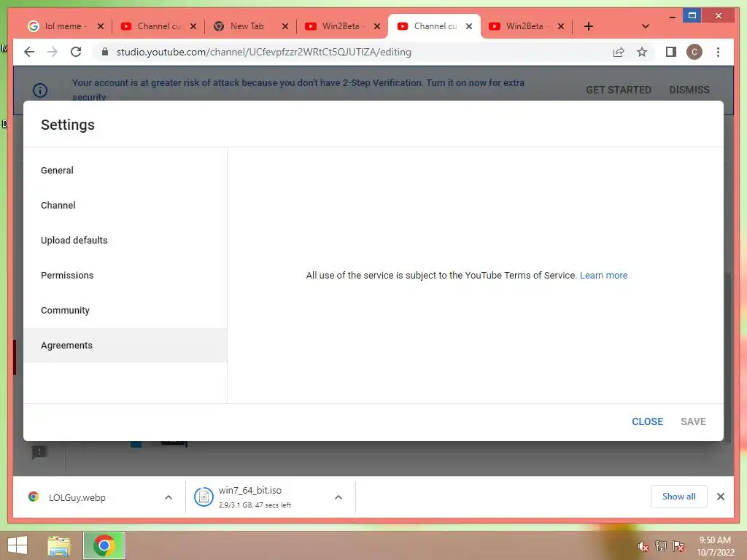747x560 pixels.
Task: Close the 'New Tab' tab
Action: tap(285, 26)
